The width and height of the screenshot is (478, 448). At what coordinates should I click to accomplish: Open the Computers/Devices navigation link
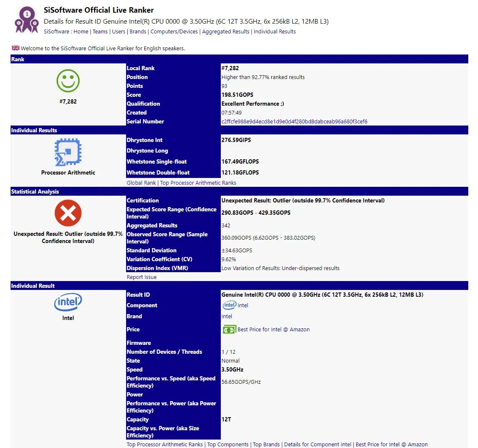tap(174, 31)
